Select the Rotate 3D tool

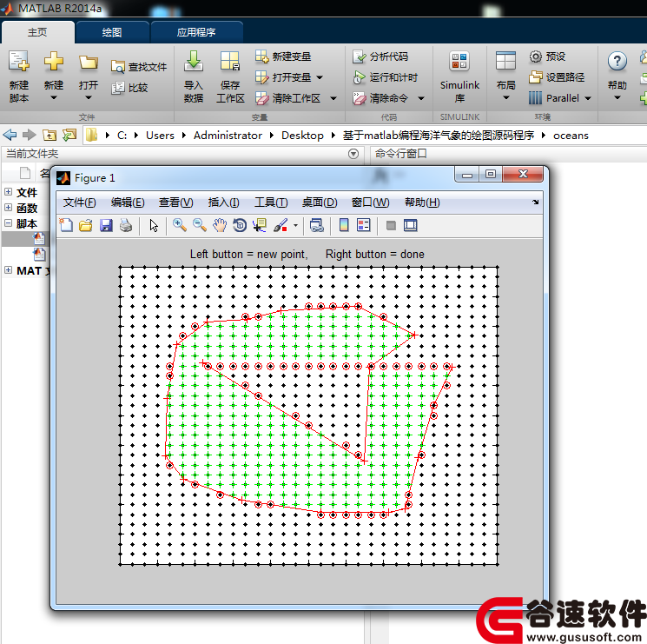[x=240, y=225]
